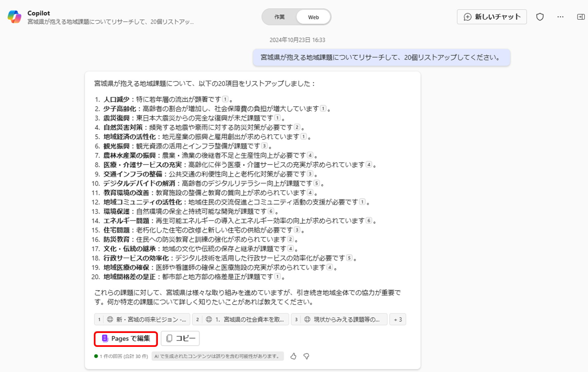
Task: Switch to the Web tab
Action: [313, 17]
